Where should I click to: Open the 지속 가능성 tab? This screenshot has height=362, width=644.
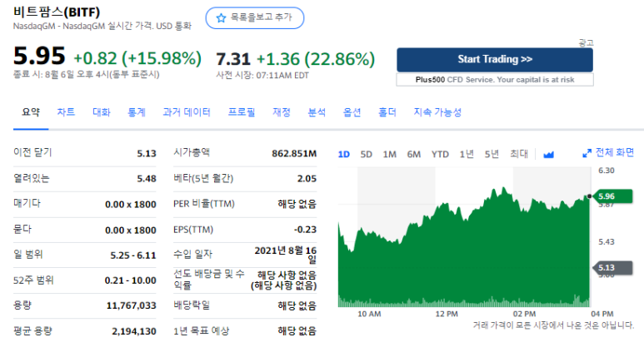pos(437,112)
